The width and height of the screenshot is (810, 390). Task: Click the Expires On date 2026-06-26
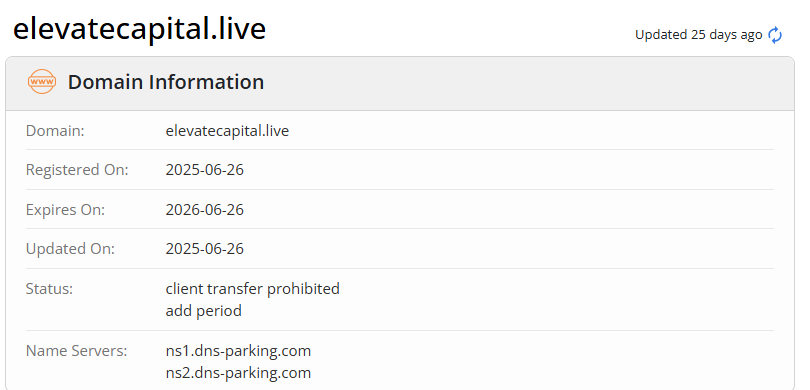pyautogui.click(x=205, y=210)
